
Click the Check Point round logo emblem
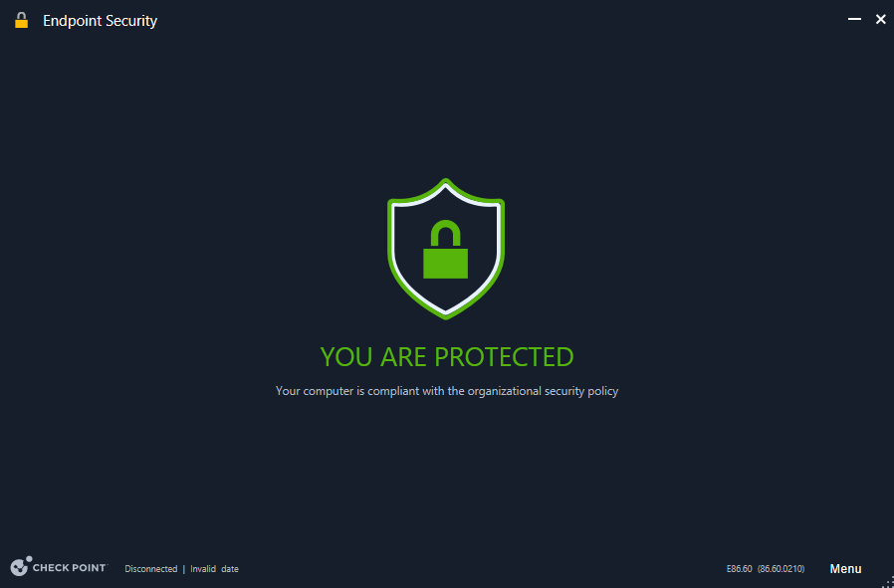tap(21, 566)
